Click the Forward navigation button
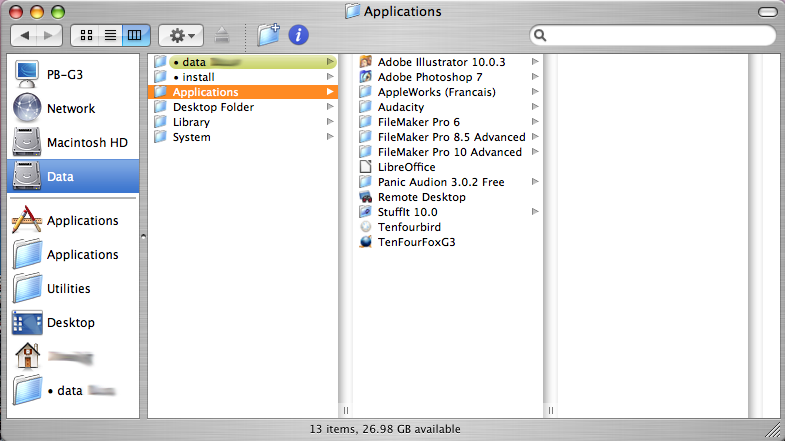 click(49, 35)
